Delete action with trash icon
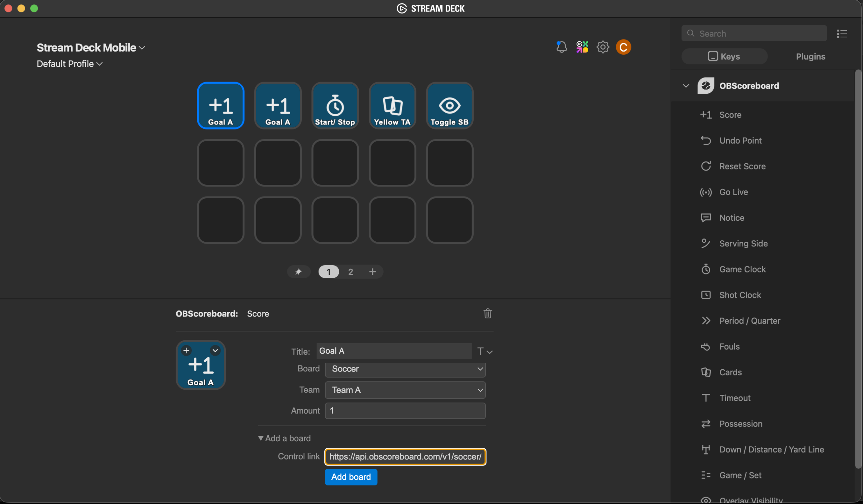Image resolution: width=863 pixels, height=504 pixels. pyautogui.click(x=488, y=313)
